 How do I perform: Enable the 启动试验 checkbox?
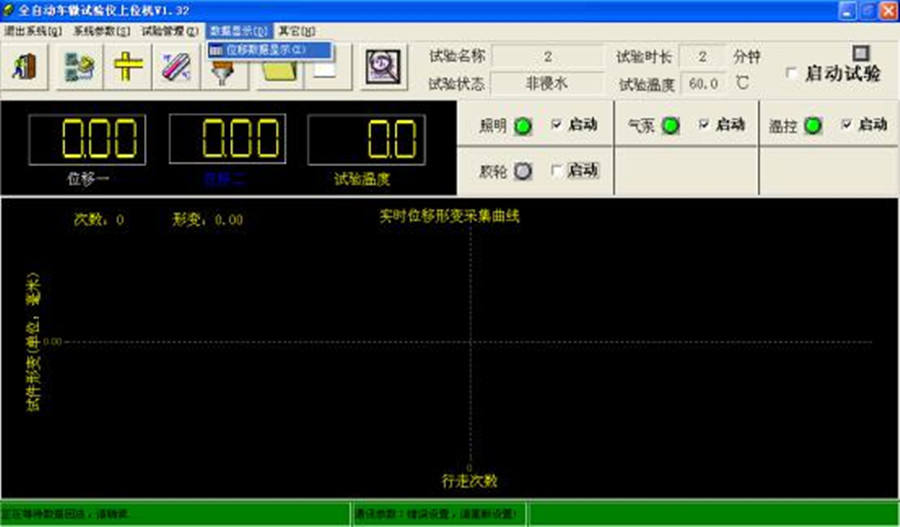click(x=792, y=73)
